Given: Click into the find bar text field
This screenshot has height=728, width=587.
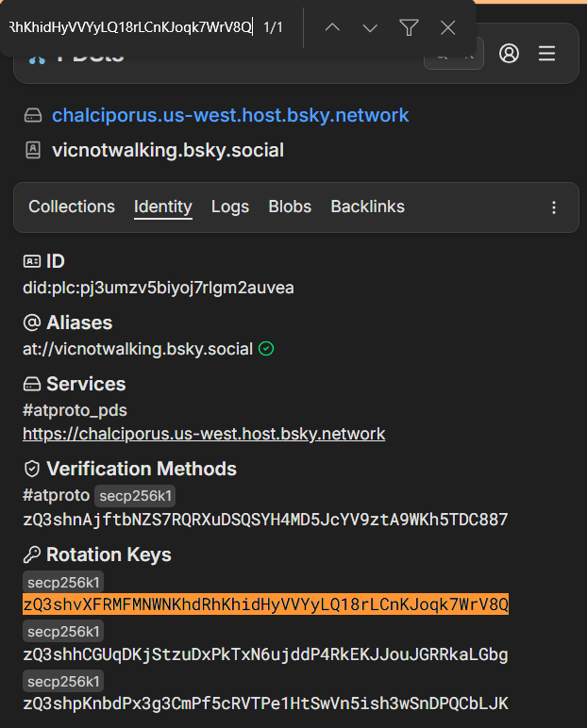Looking at the screenshot, I should pos(127,27).
